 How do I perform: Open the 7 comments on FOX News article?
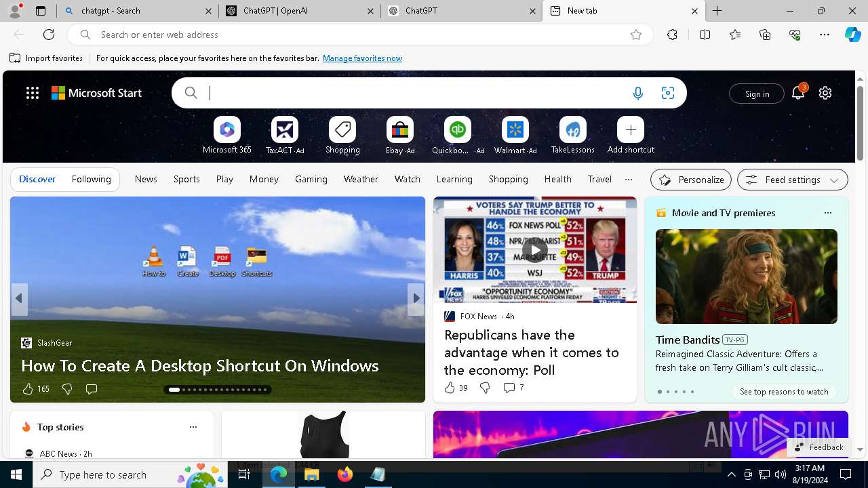513,388
